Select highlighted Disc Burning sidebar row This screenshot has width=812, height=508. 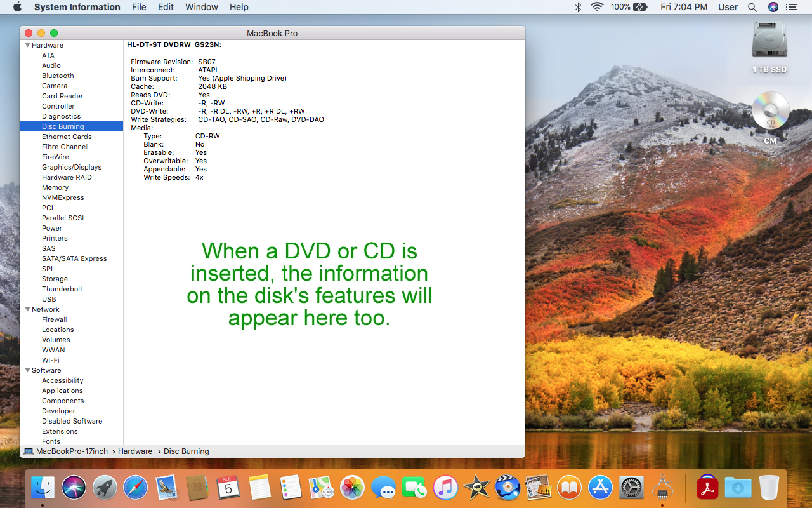71,126
